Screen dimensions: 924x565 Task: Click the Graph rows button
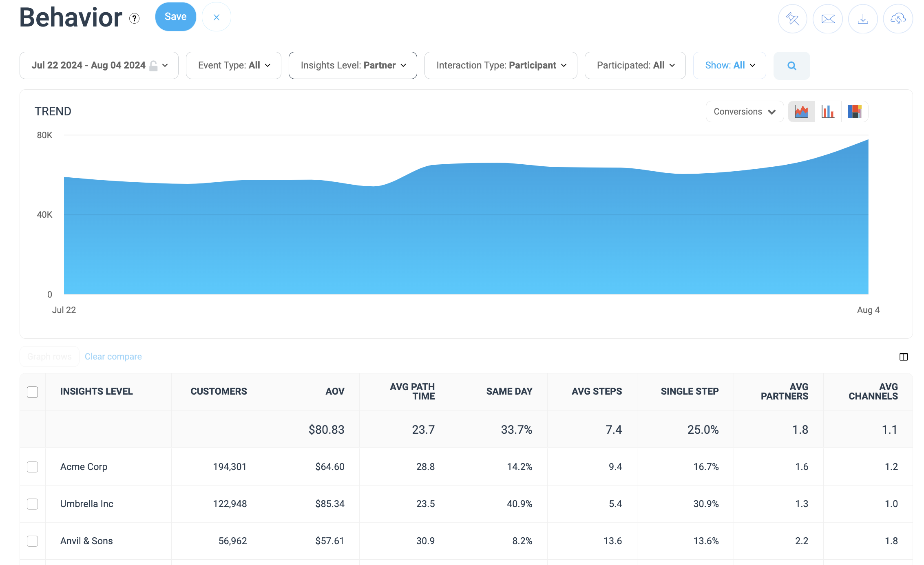pyautogui.click(x=49, y=357)
